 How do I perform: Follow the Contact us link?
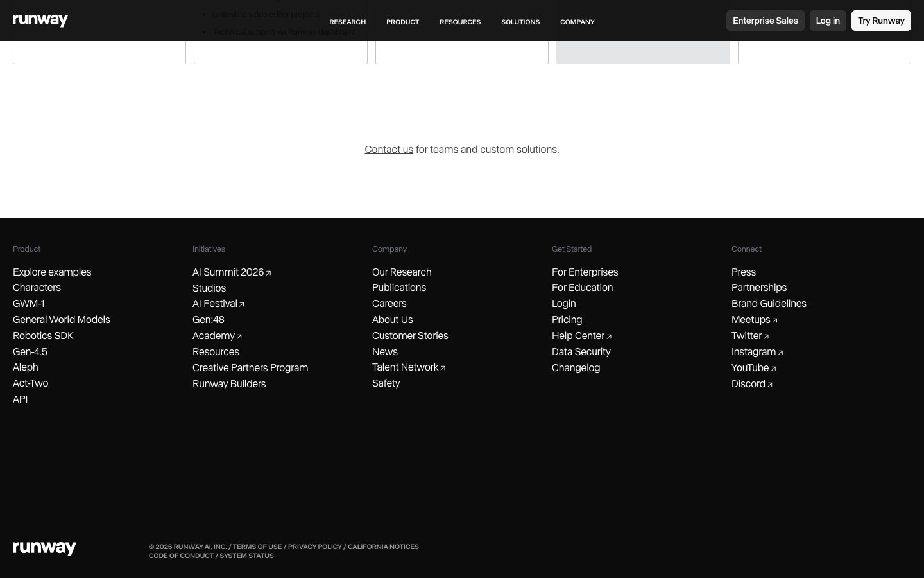click(389, 150)
